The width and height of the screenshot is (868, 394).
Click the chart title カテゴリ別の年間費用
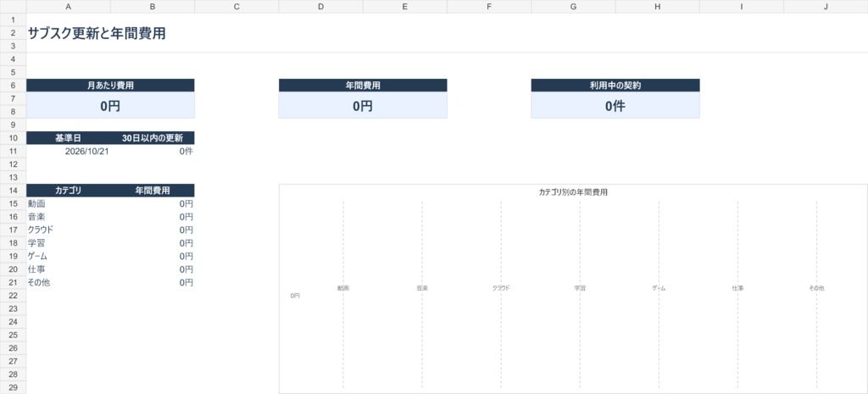pyautogui.click(x=573, y=192)
